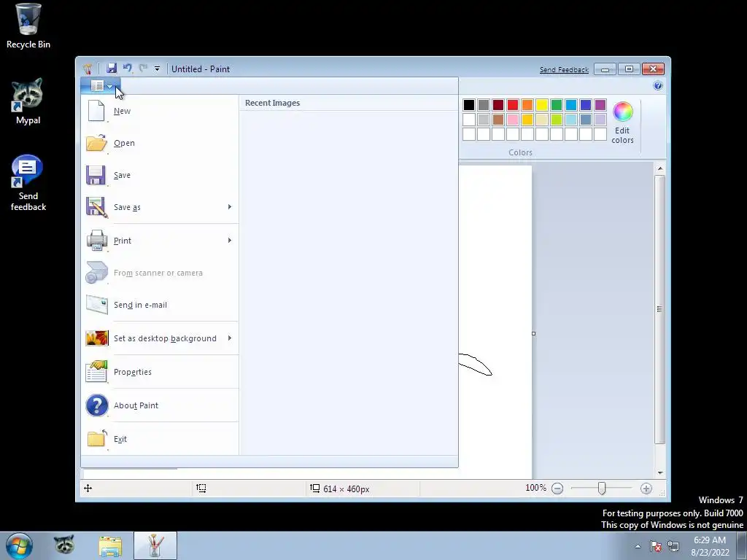Image resolution: width=747 pixels, height=560 pixels.
Task: Click the zoom slider thumb
Action: pyautogui.click(x=602, y=489)
